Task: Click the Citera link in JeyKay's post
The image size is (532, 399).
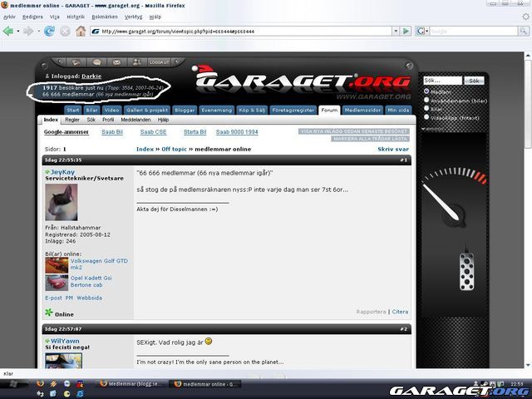Action: pos(400,312)
